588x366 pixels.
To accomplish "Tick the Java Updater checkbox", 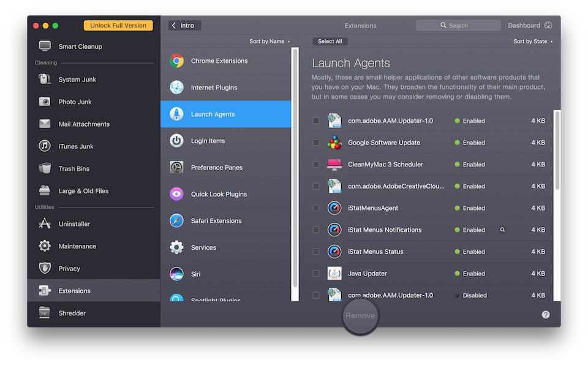I will click(x=316, y=274).
